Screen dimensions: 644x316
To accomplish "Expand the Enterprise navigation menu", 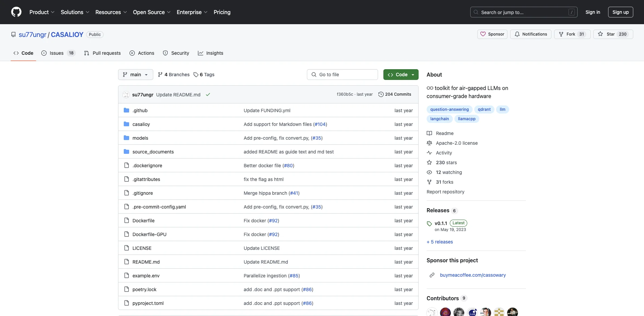I will [x=192, y=12].
